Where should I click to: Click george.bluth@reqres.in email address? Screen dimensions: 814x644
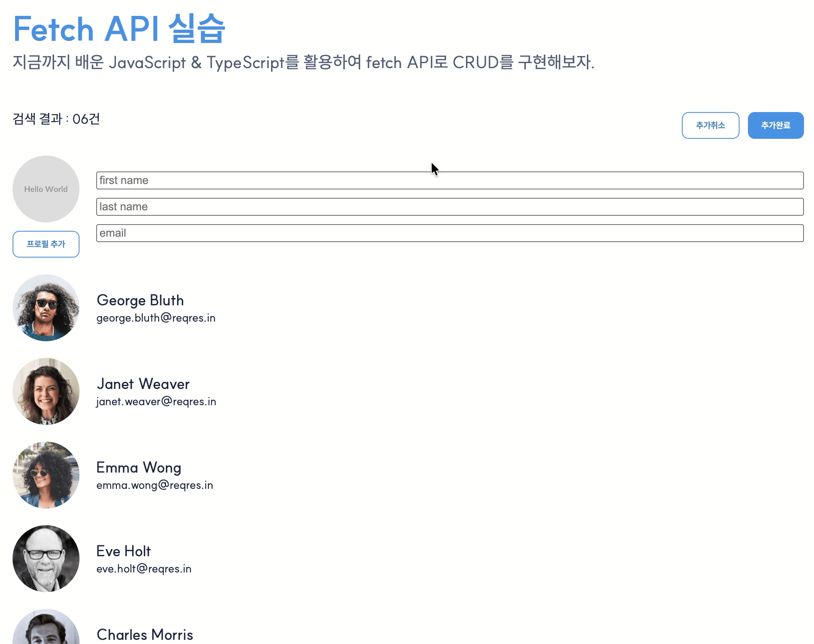pyautogui.click(x=156, y=318)
